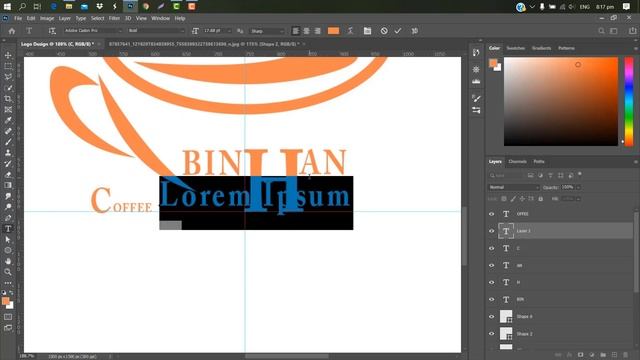Screen dimensions: 640x360
Task: Select the Hand tool
Action: pyautogui.click(x=8, y=261)
